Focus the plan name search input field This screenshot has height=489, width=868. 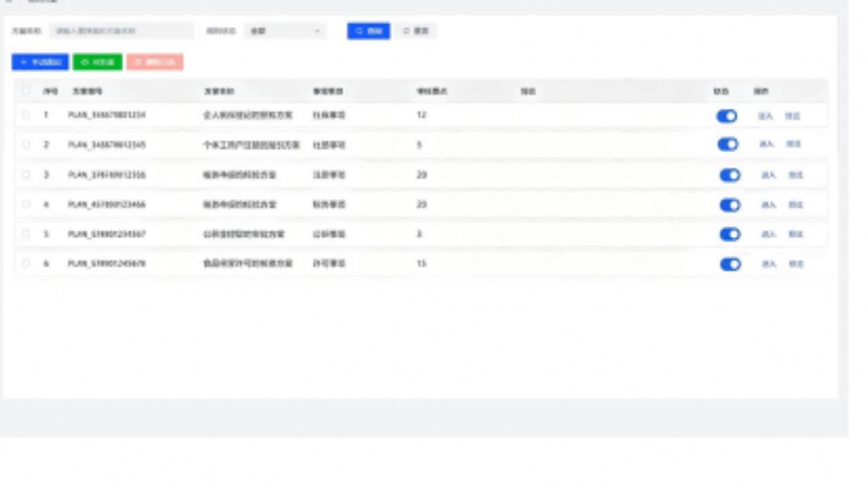[122, 31]
